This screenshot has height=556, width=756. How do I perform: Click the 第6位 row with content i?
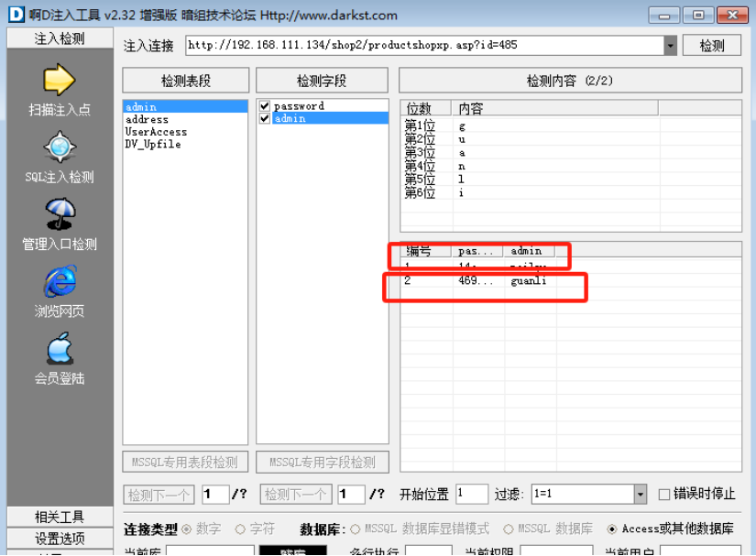coord(570,193)
